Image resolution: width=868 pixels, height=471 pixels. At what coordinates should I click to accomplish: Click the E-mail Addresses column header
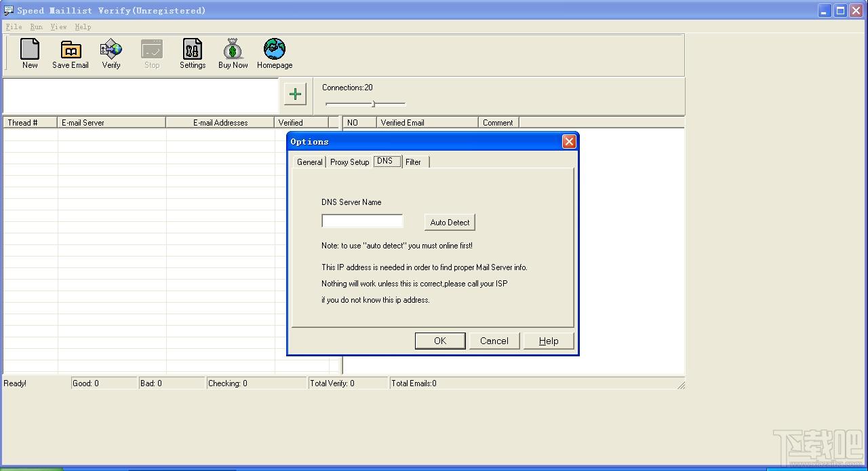pos(220,123)
